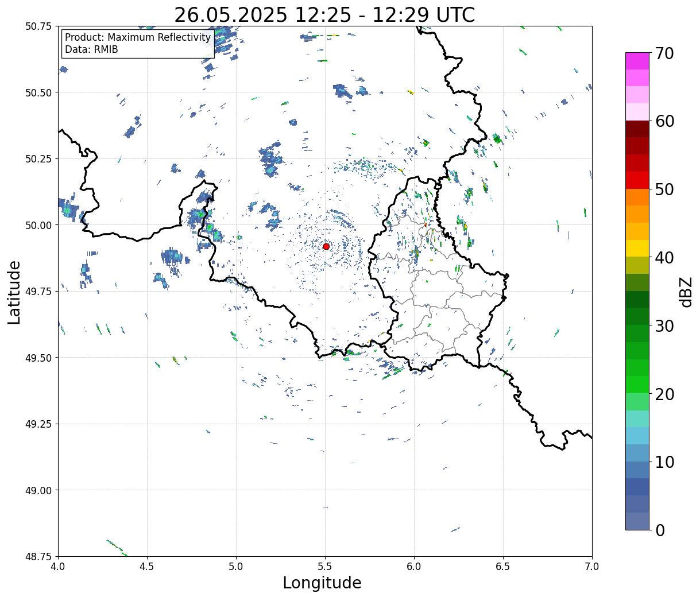The width and height of the screenshot is (700, 597).
Task: Click the longitude tick label 4.0
Action: (x=58, y=567)
